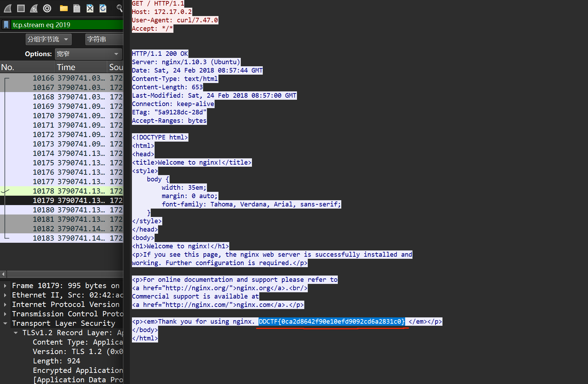Screen dimensions: 588x384
Task: Click the restart capture icon
Action: (x=34, y=8)
